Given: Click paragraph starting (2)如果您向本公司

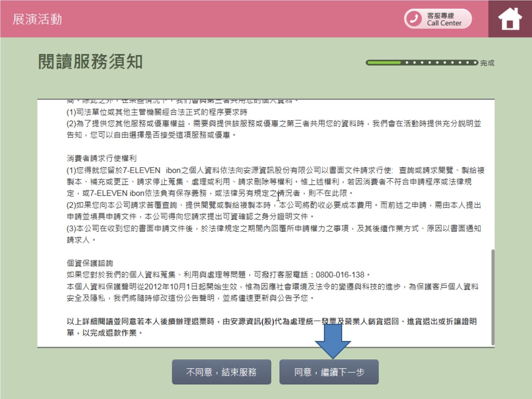Looking at the screenshot, I should [274, 210].
